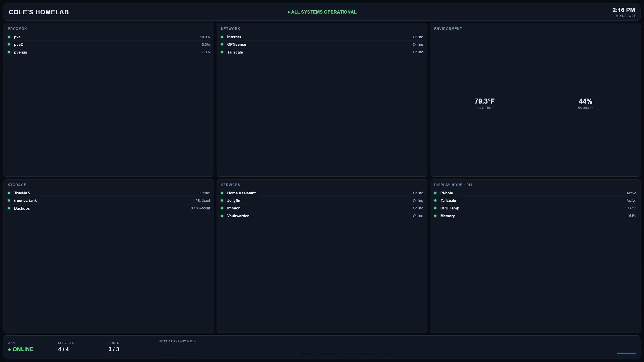Click the 3 / 3 hosts count
Viewport: 644px width, 362px height.
114,349
